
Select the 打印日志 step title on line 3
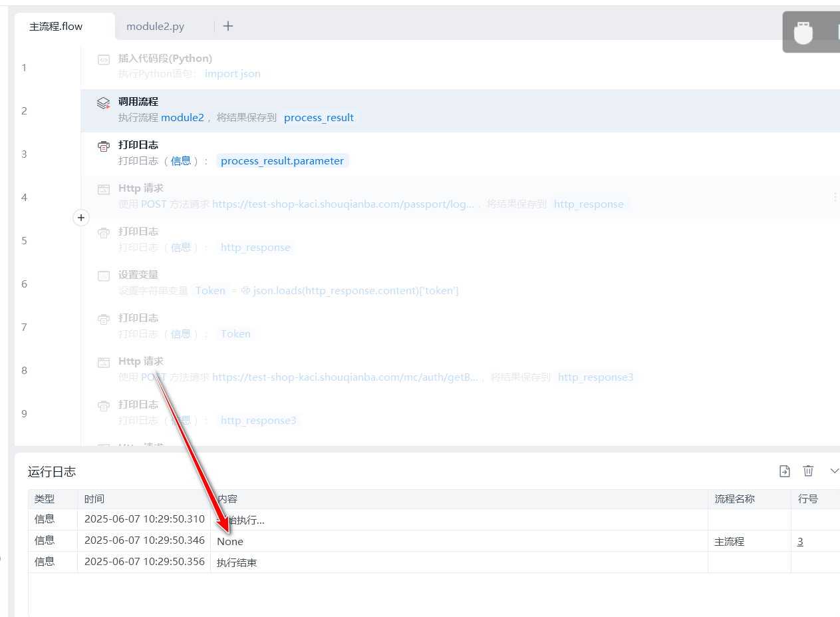point(138,145)
